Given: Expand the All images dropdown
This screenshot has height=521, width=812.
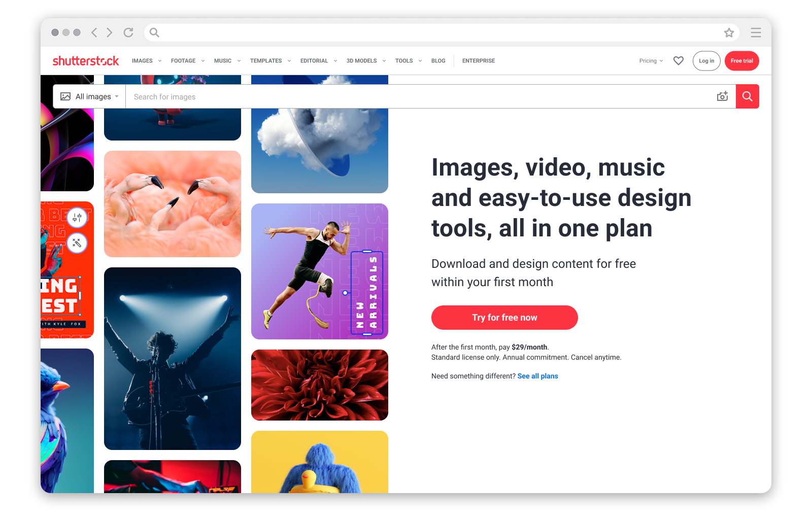Looking at the screenshot, I should [x=89, y=96].
